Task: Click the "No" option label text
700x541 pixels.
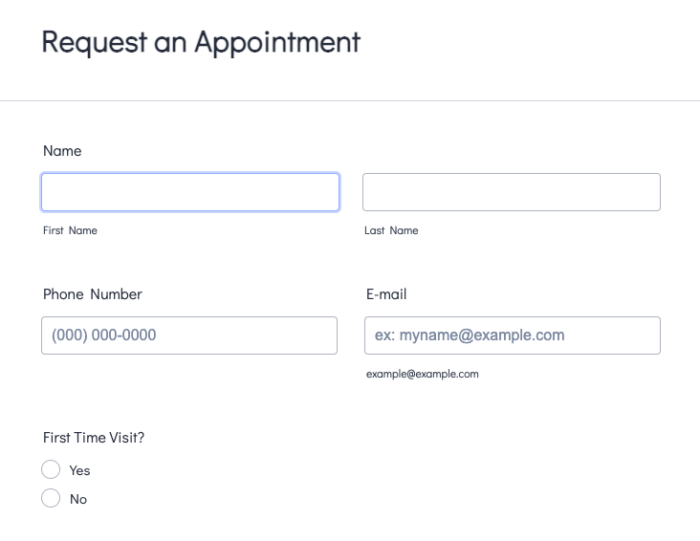Action: tap(78, 499)
